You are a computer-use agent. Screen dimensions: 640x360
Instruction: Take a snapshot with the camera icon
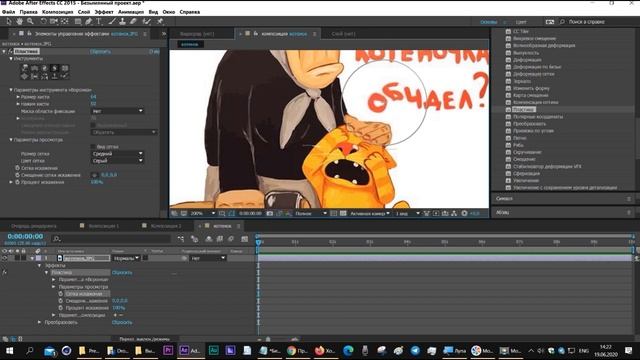(269, 213)
